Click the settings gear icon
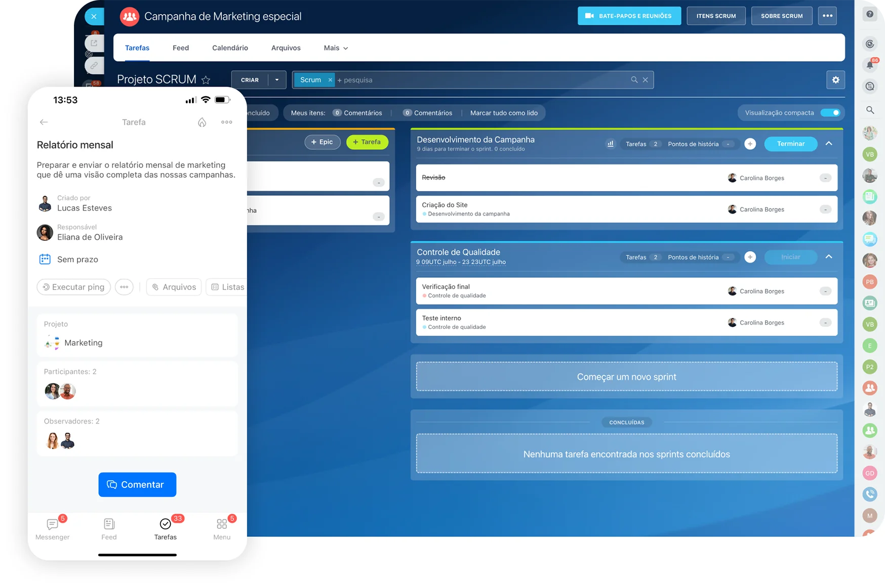 point(835,80)
